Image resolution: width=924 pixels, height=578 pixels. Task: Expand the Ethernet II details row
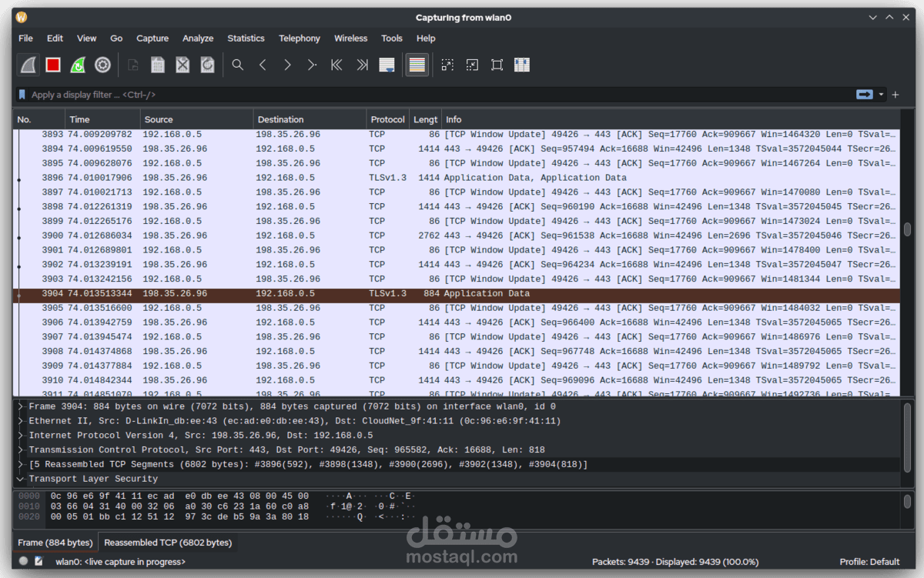click(x=21, y=421)
